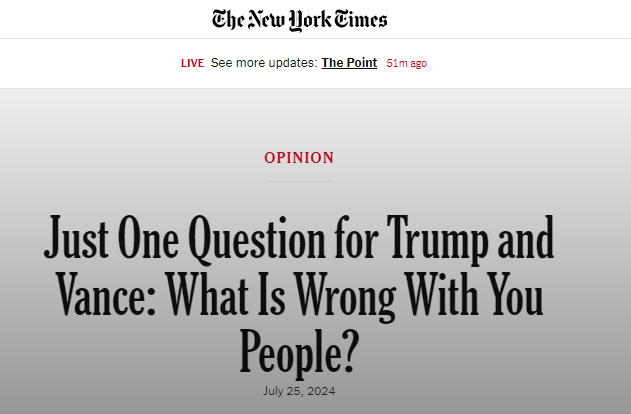631x414 pixels.
Task: Click the 51m ago timestamp
Action: (406, 63)
